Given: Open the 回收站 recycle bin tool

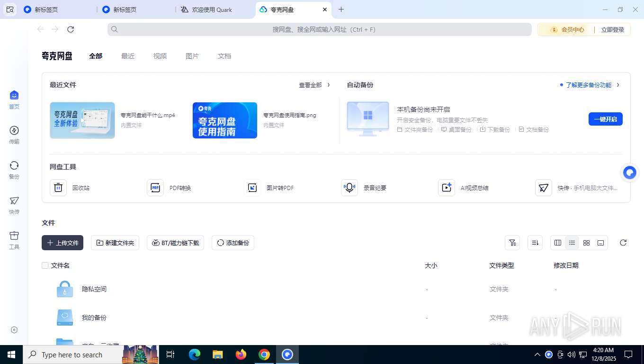Looking at the screenshot, I should point(58,188).
